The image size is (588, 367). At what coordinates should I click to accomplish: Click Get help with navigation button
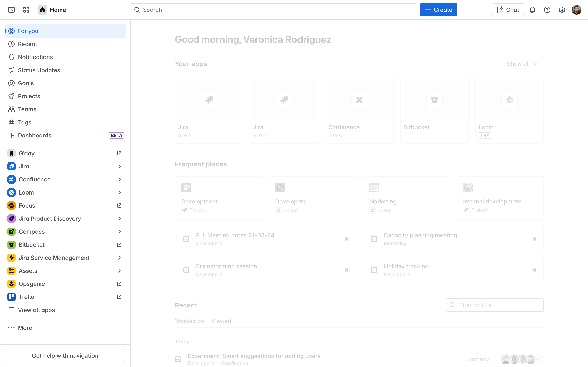pyautogui.click(x=65, y=355)
